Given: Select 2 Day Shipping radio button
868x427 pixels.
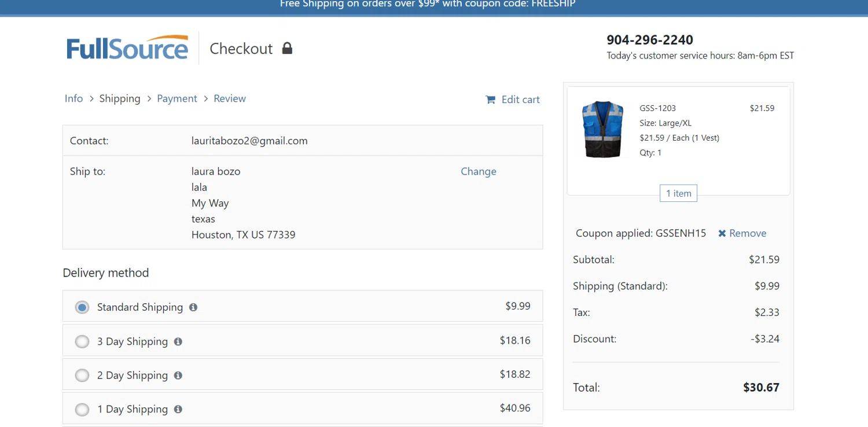Looking at the screenshot, I should click(82, 376).
